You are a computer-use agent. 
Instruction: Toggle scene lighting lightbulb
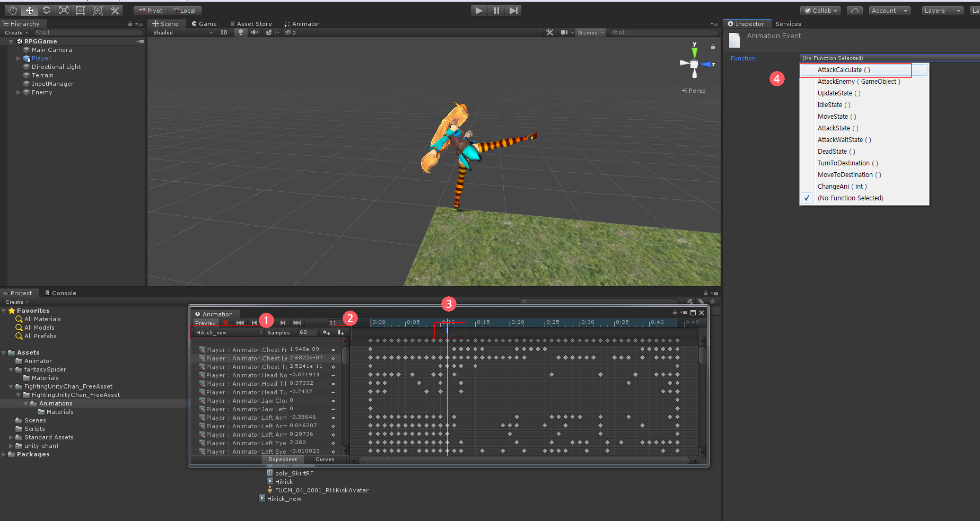pyautogui.click(x=241, y=33)
